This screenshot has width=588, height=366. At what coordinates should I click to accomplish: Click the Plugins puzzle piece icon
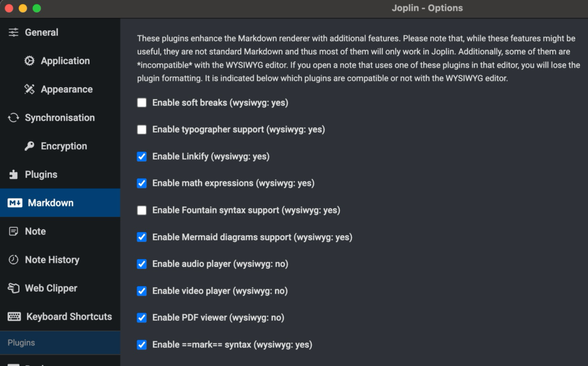pyautogui.click(x=14, y=174)
